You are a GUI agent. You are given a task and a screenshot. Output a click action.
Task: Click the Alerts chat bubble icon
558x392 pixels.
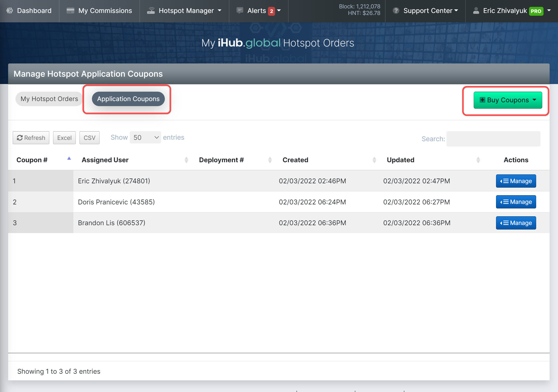240,11
